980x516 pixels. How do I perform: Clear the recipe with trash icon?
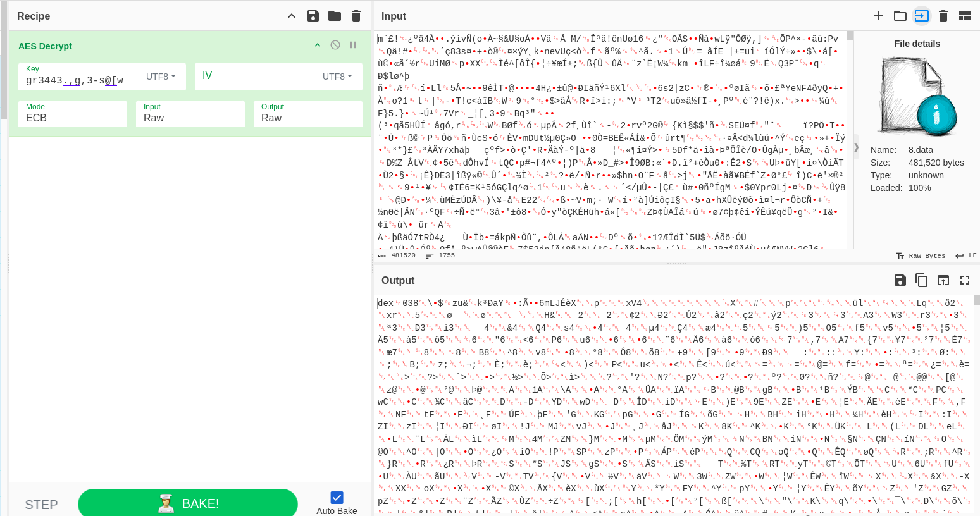click(356, 16)
